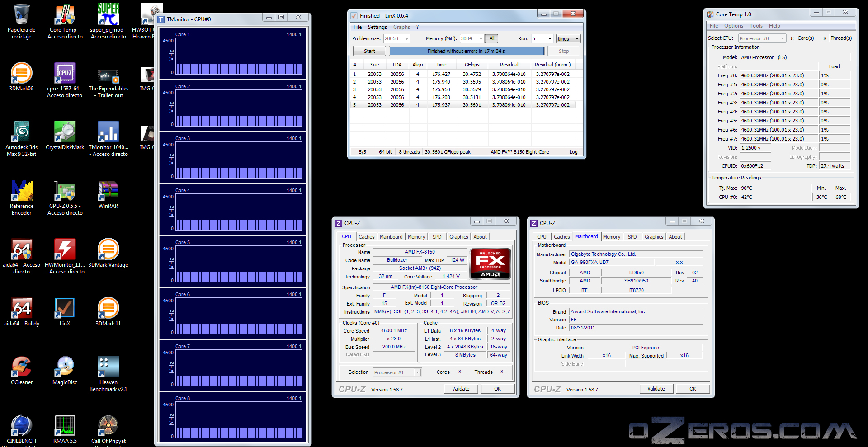This screenshot has height=447, width=868.
Task: Click the GFlops column header in LinX
Action: point(472,65)
